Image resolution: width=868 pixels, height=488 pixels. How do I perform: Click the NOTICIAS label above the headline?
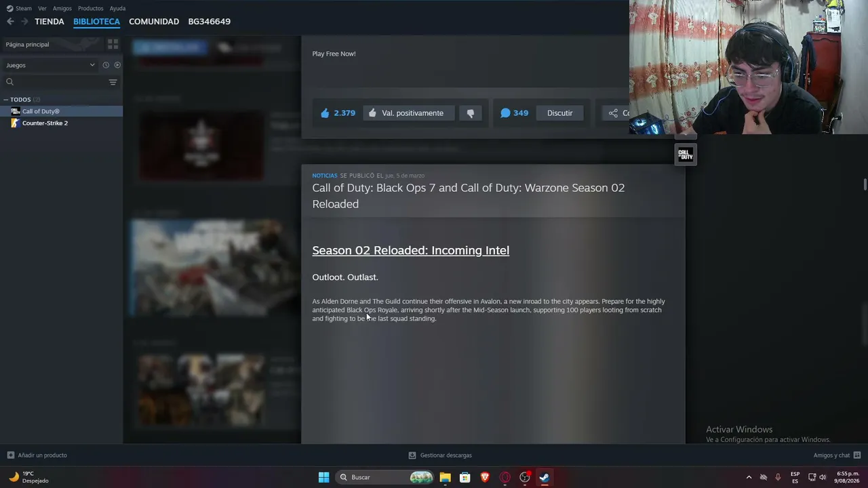coord(325,176)
